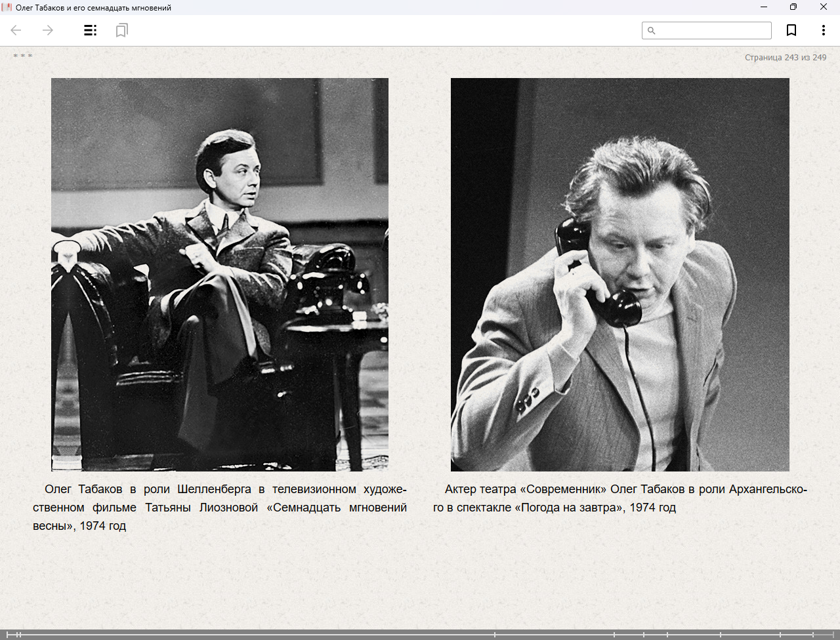Go back with the left arrow
This screenshot has width=840, height=640.
coord(16,30)
